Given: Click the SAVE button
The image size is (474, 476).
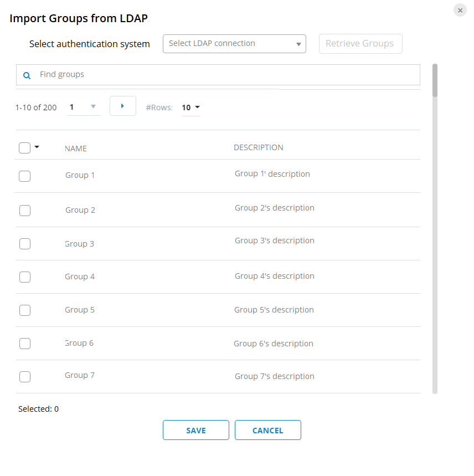Looking at the screenshot, I should pos(195,431).
